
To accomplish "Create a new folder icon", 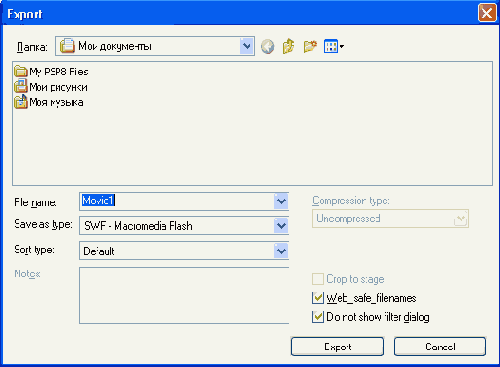I will point(310,46).
